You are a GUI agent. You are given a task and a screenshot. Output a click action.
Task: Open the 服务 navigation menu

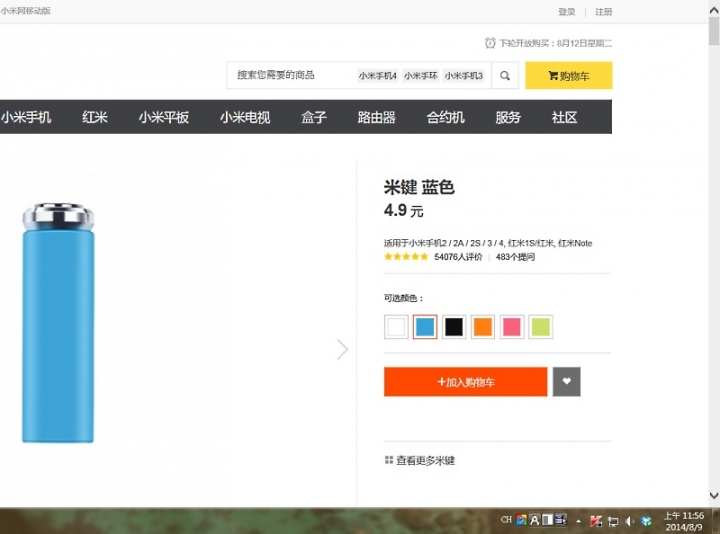point(508,117)
